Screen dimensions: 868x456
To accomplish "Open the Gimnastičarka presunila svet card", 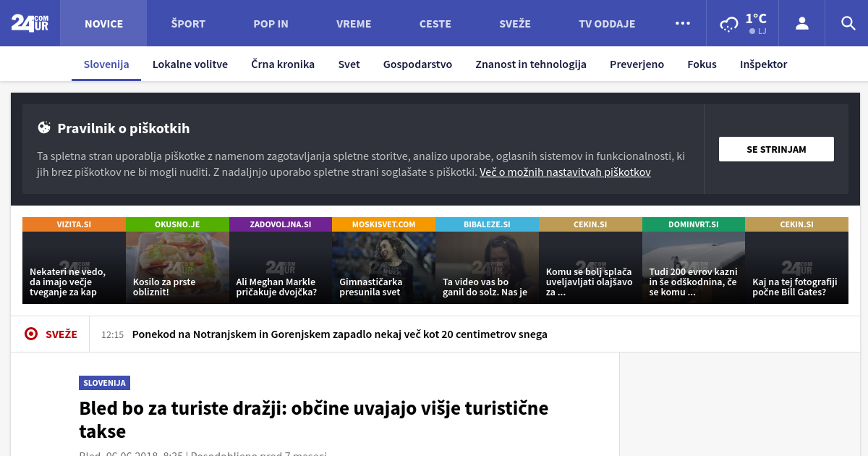I will click(383, 266).
